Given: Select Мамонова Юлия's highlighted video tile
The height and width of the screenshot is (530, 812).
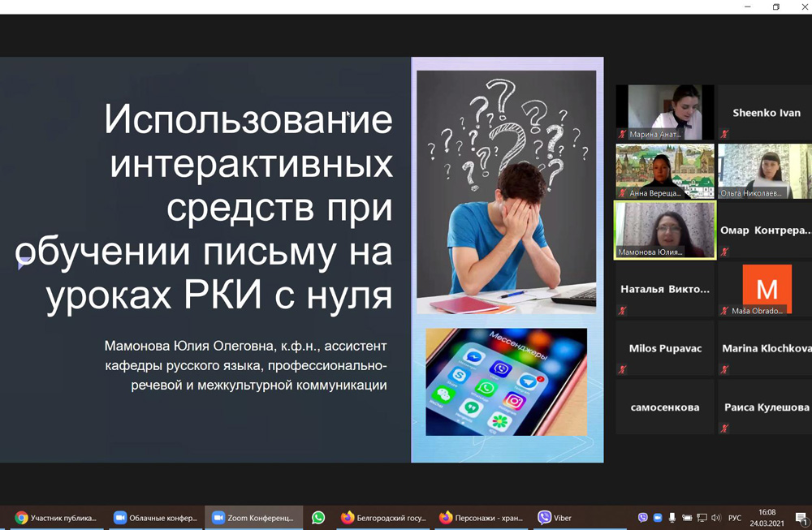Looking at the screenshot, I should (665, 230).
